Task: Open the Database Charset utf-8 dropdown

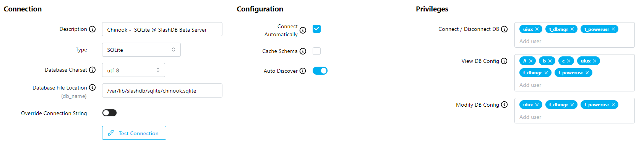Action: pyautogui.click(x=133, y=70)
